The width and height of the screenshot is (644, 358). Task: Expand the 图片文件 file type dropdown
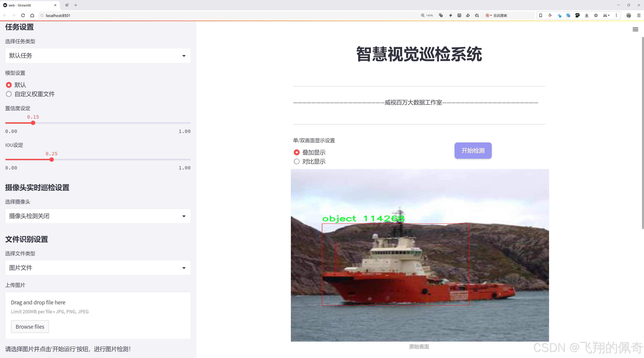pyautogui.click(x=98, y=268)
